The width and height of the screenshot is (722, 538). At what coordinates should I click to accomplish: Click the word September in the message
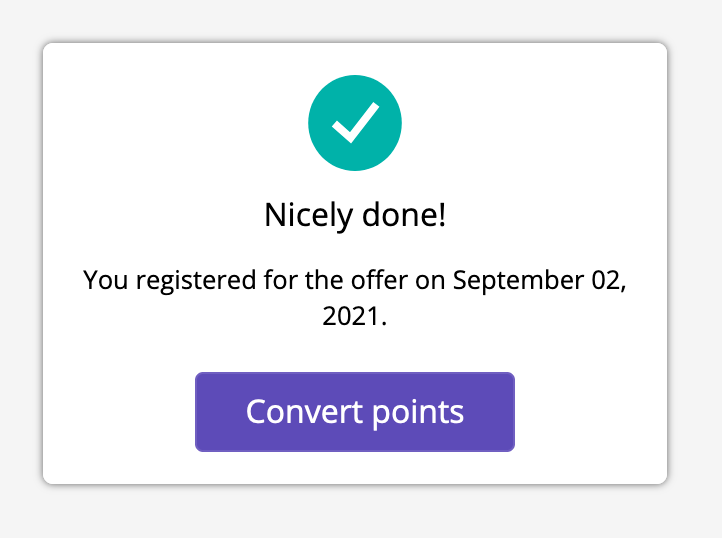[518, 281]
